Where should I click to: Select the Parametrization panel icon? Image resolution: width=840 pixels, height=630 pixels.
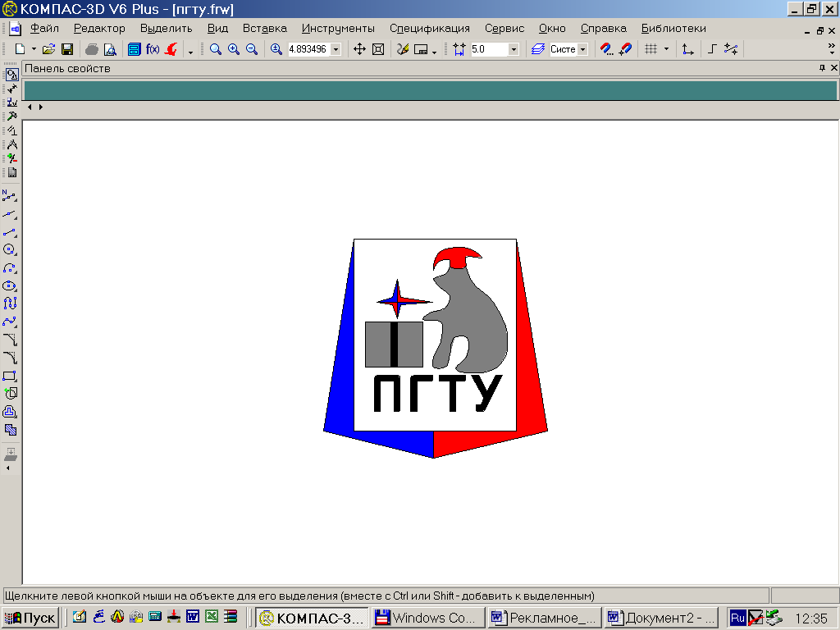click(11, 130)
